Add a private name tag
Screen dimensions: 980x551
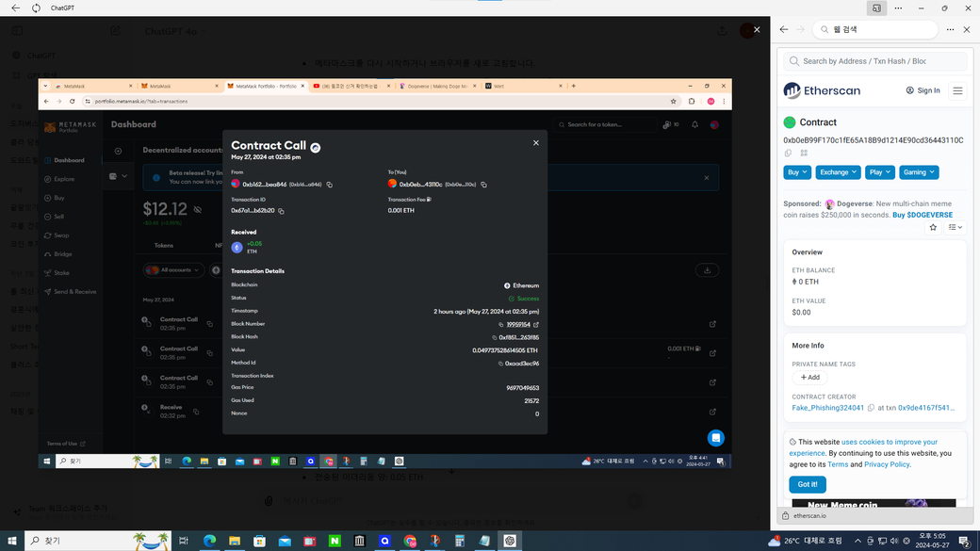point(809,377)
